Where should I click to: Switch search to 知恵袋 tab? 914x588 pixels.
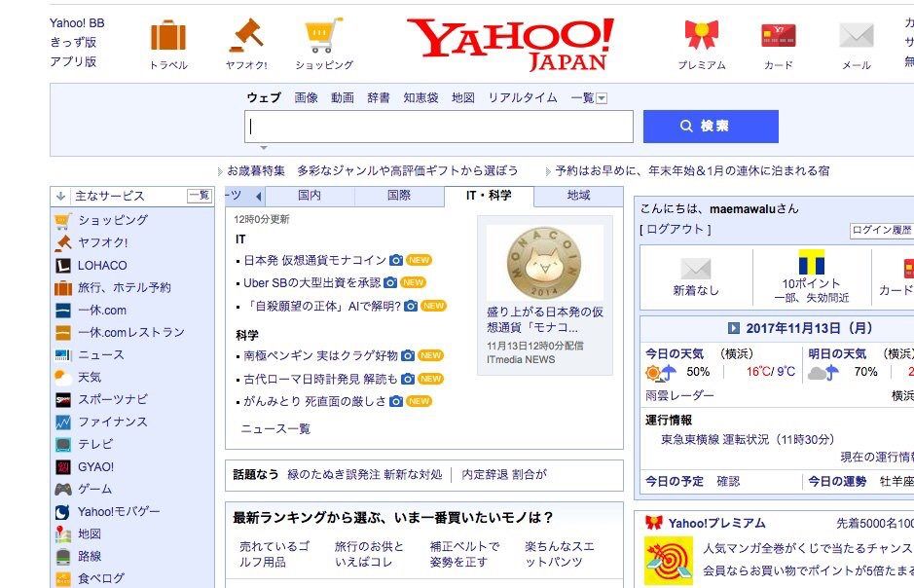pyautogui.click(x=420, y=98)
